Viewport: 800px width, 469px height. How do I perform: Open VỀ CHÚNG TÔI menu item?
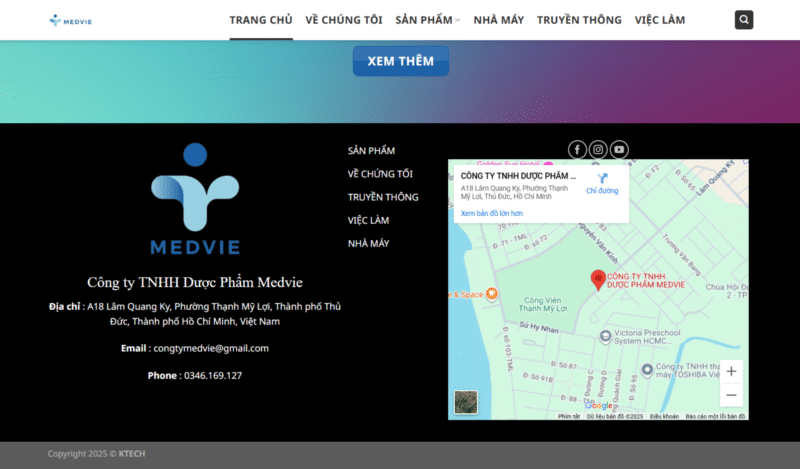344,20
